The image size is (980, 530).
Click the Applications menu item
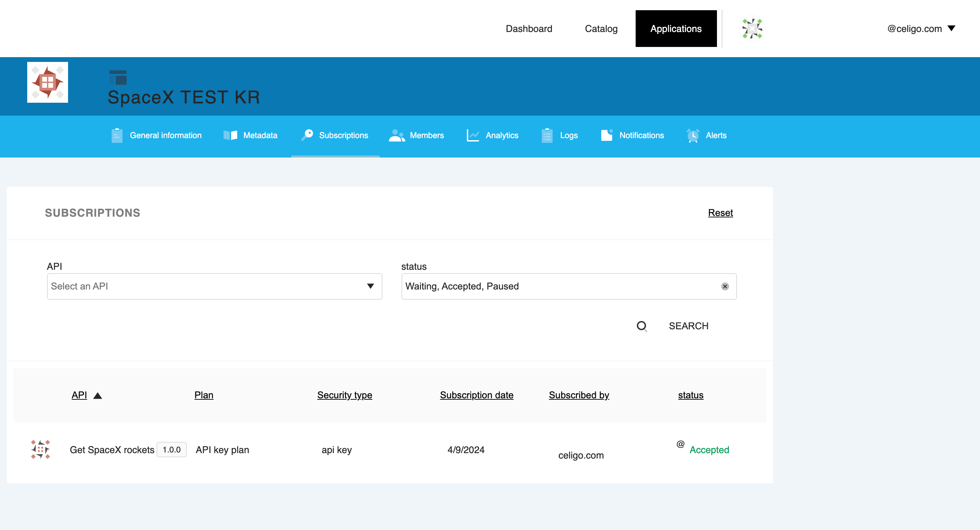676,29
